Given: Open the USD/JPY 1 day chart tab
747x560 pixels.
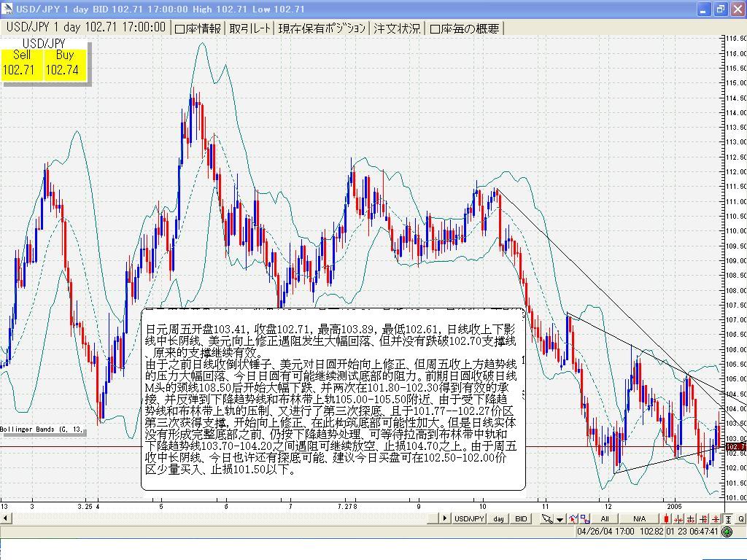Looking at the screenshot, I should (86, 28).
